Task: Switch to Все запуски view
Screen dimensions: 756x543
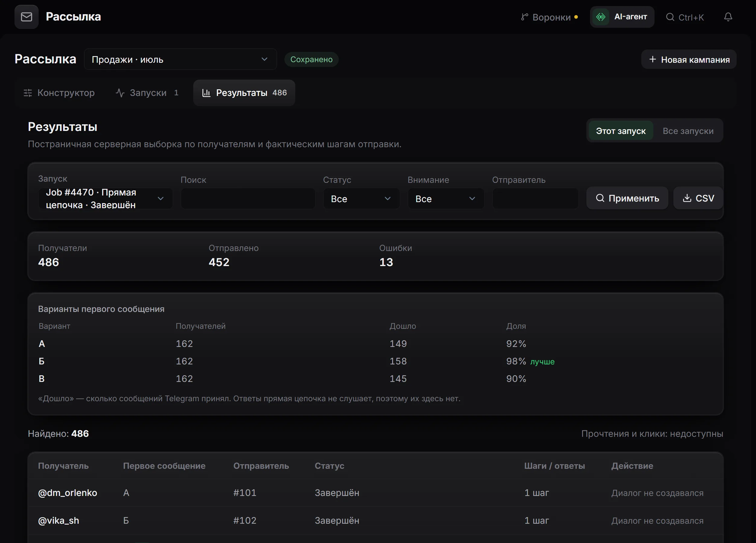Action: [x=688, y=131]
